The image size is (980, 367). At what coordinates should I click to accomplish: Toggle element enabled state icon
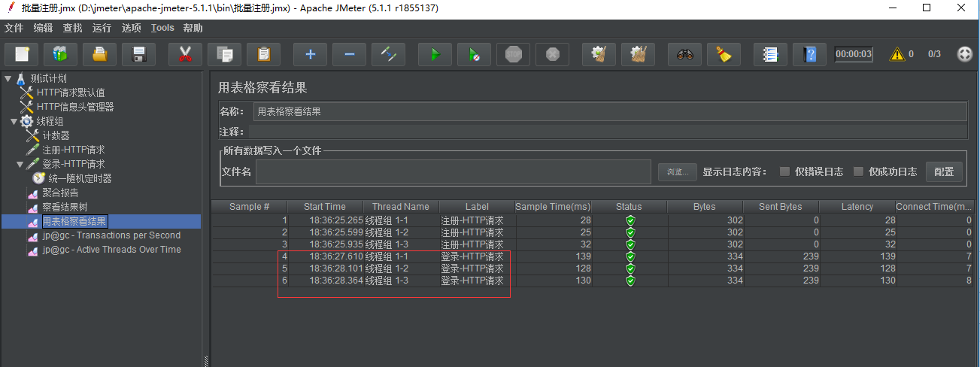coord(388,54)
